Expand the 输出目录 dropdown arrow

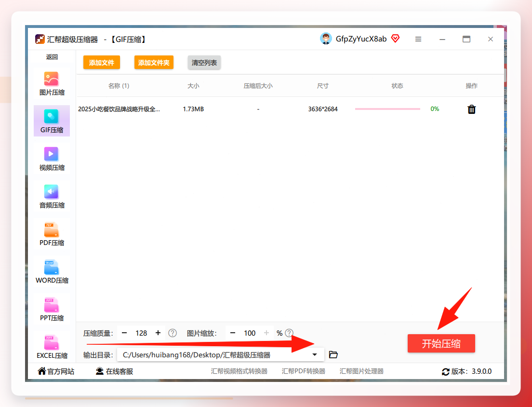point(315,355)
